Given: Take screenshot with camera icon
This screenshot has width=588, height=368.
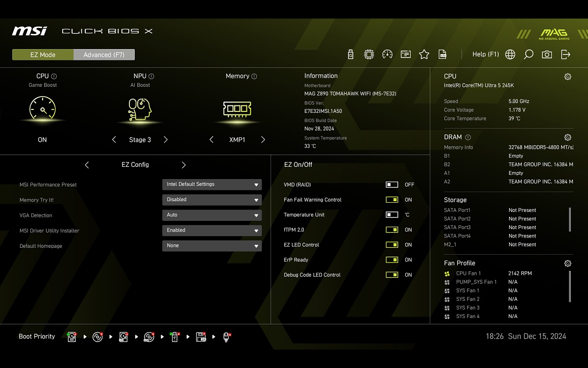Looking at the screenshot, I should pos(547,54).
